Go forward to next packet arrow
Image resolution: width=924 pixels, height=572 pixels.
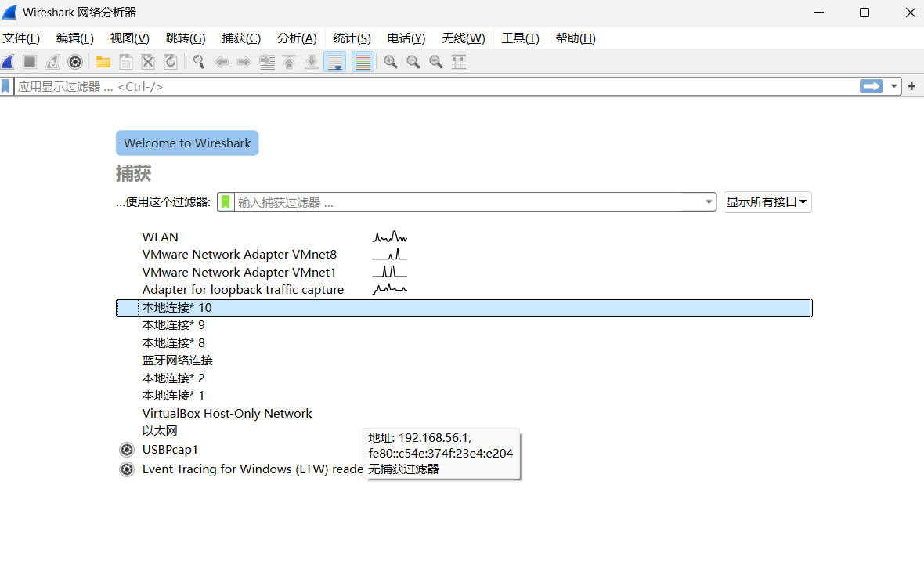[244, 62]
